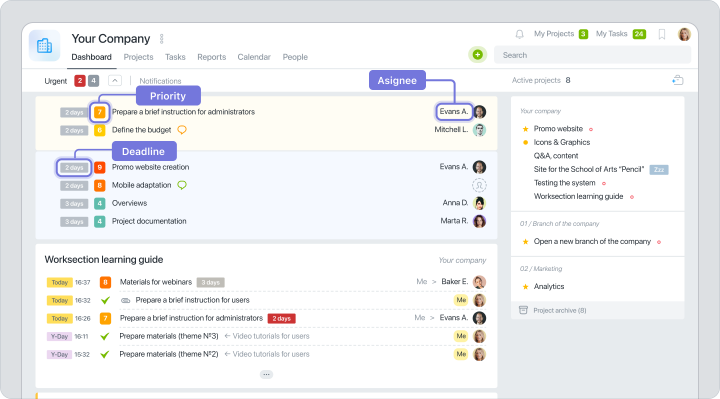Click the unassigned user icon for Mobile adaptation
The image size is (720, 399).
[x=479, y=185]
